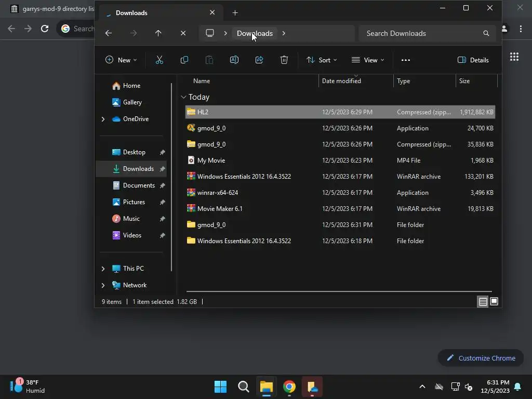Sort by Date modified column header
The image size is (532, 399).
click(x=341, y=81)
